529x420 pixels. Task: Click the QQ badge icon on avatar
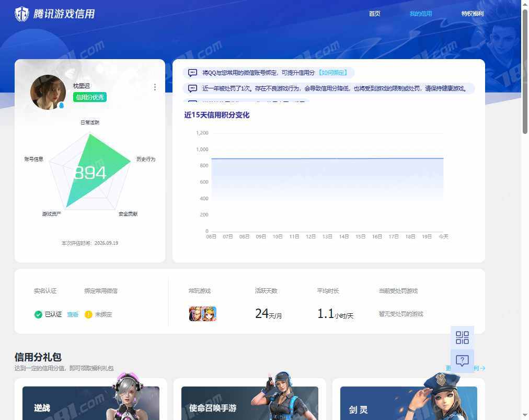pyautogui.click(x=61, y=105)
